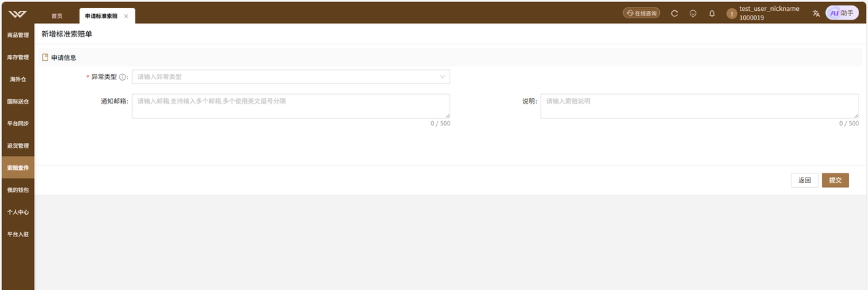Switch to the 首页 tab
Image resolution: width=868 pixels, height=290 pixels.
57,16
